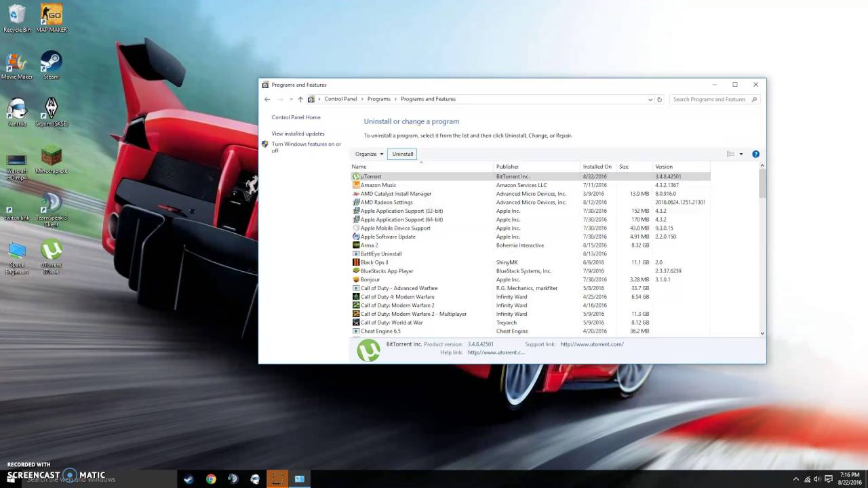The image size is (868, 488).
Task: Click the Black Ops II program icon
Action: [356, 262]
